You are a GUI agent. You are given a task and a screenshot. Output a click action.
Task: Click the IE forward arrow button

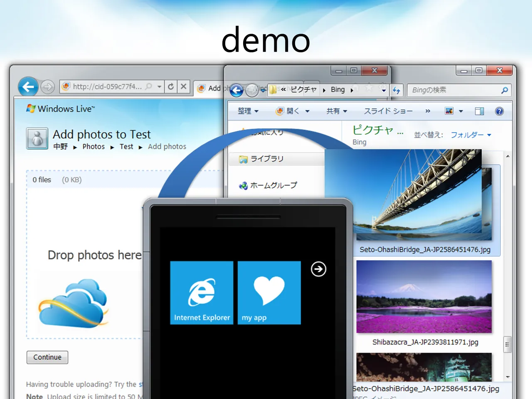48,87
